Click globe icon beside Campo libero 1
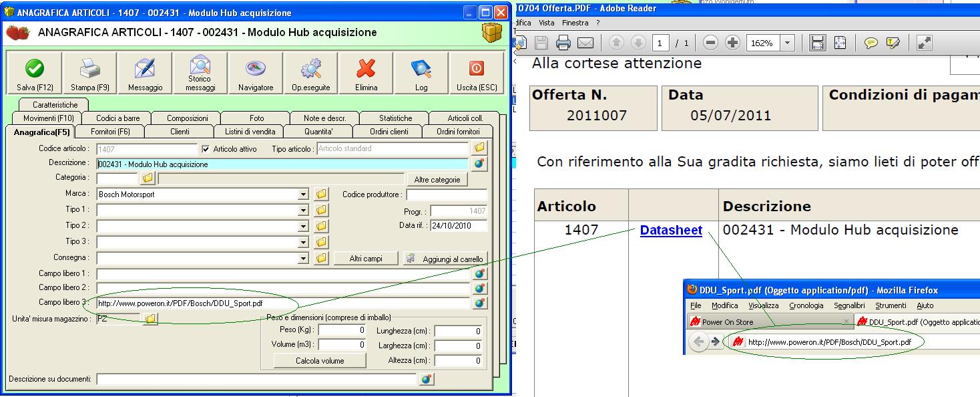 pos(479,273)
